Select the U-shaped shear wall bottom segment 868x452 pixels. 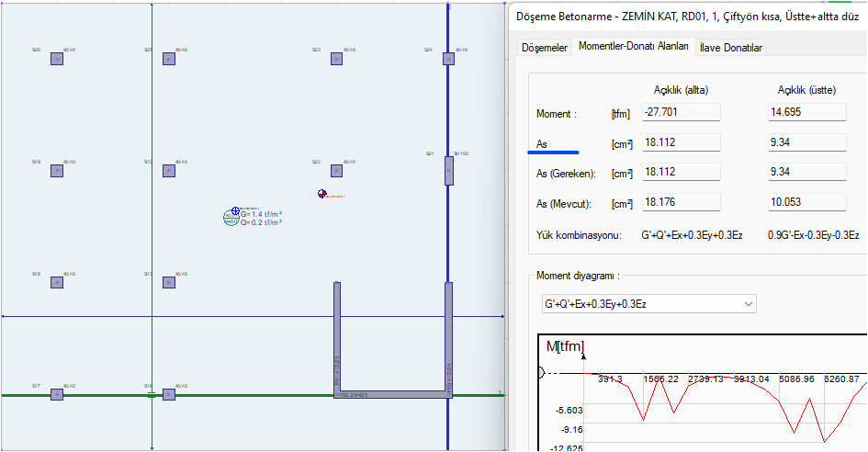[x=392, y=394]
